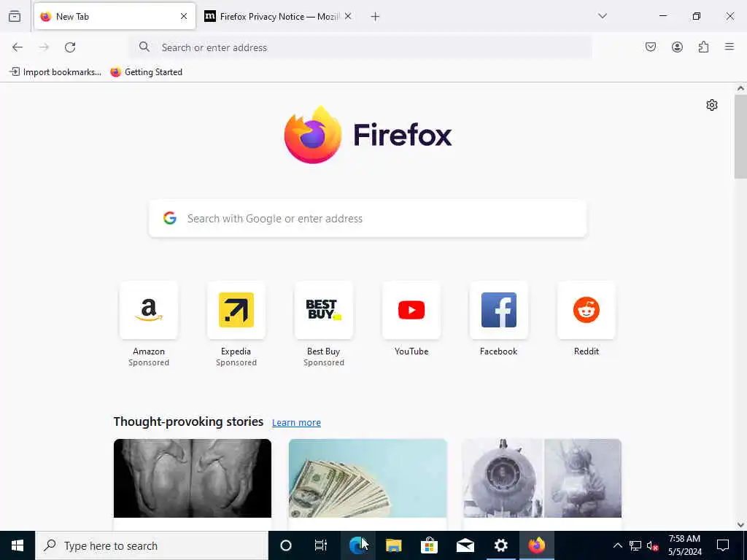This screenshot has height=560, width=747.
Task: Click the muted volume tray icon
Action: [x=652, y=545]
